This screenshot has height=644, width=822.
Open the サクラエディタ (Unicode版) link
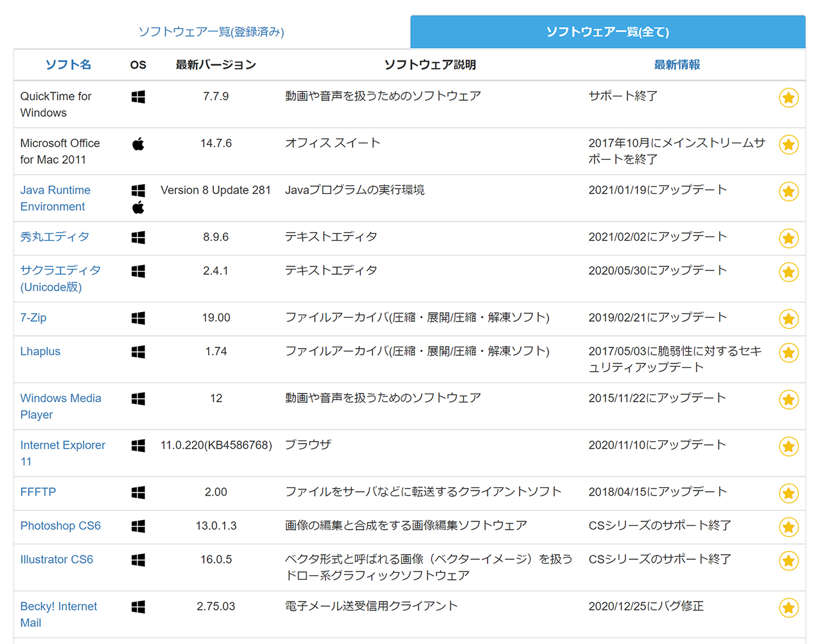60,279
